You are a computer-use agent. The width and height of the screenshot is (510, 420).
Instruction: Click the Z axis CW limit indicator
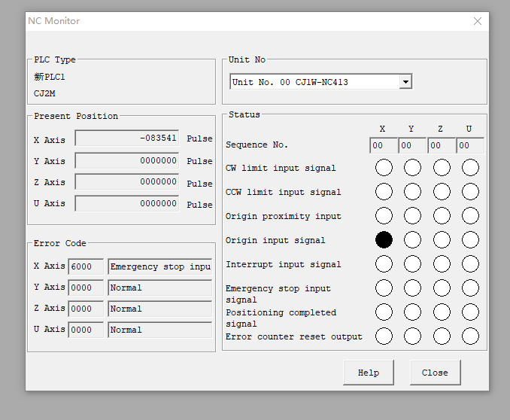(442, 168)
